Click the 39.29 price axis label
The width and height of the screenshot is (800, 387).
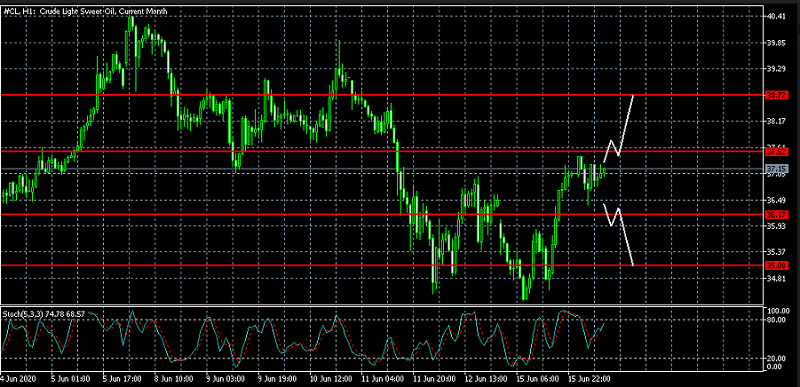point(777,69)
